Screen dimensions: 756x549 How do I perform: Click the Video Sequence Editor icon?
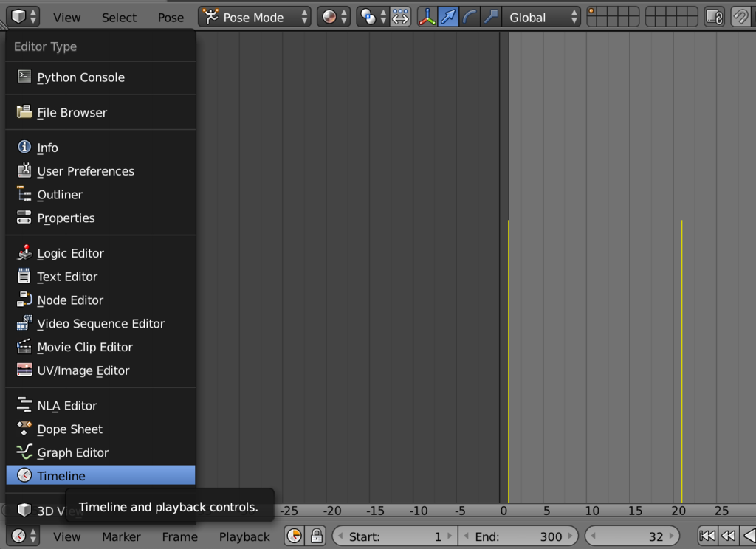point(24,322)
